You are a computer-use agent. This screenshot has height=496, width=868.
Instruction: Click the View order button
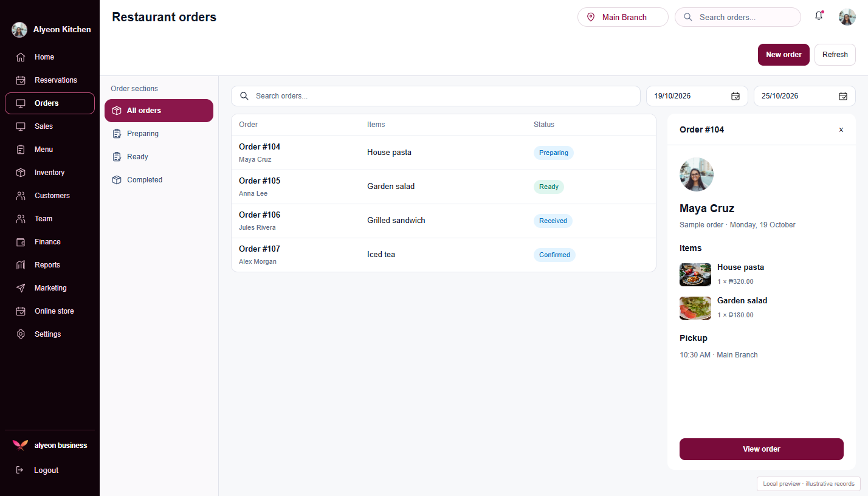point(762,449)
